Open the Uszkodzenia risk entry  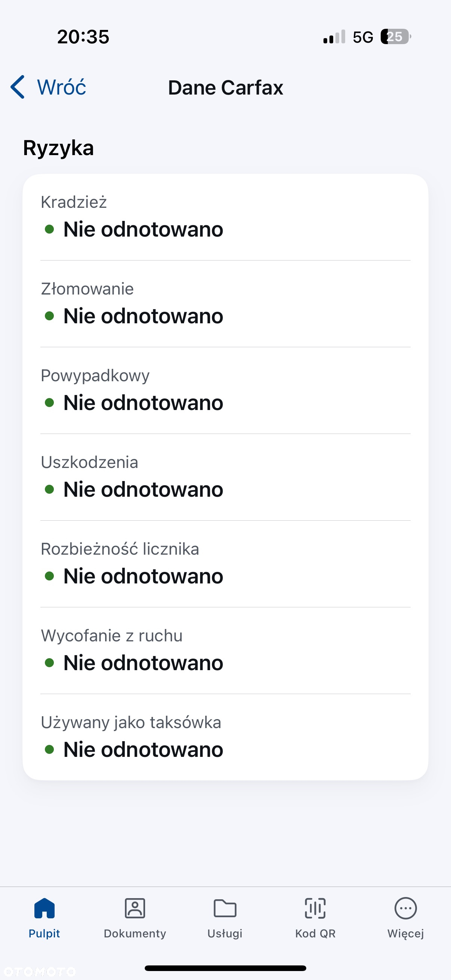tap(225, 477)
